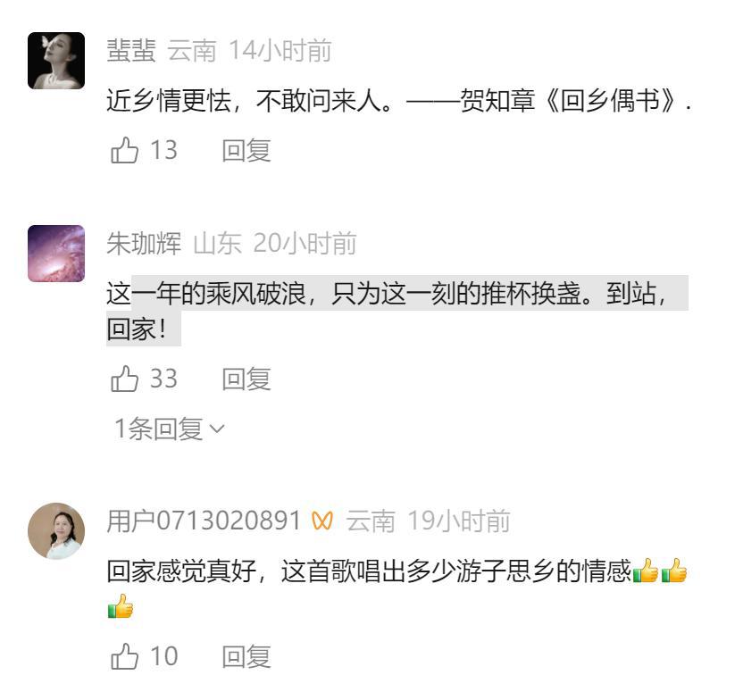Viewport: 743px width, 700px height.
Task: Open 用户0713020891's profile picture
Action: point(56,531)
